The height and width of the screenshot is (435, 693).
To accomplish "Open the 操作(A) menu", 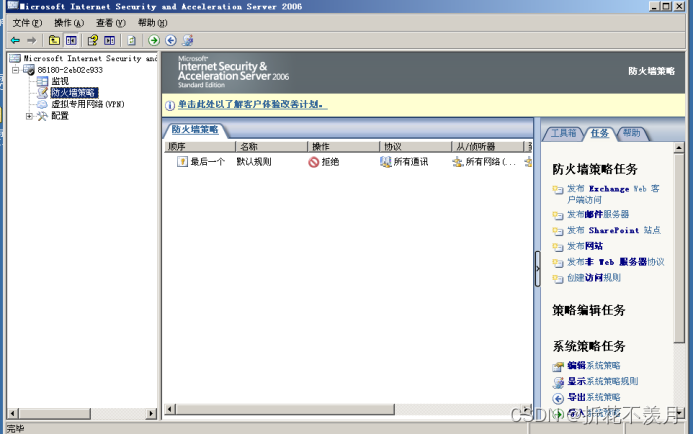I will pyautogui.click(x=69, y=23).
